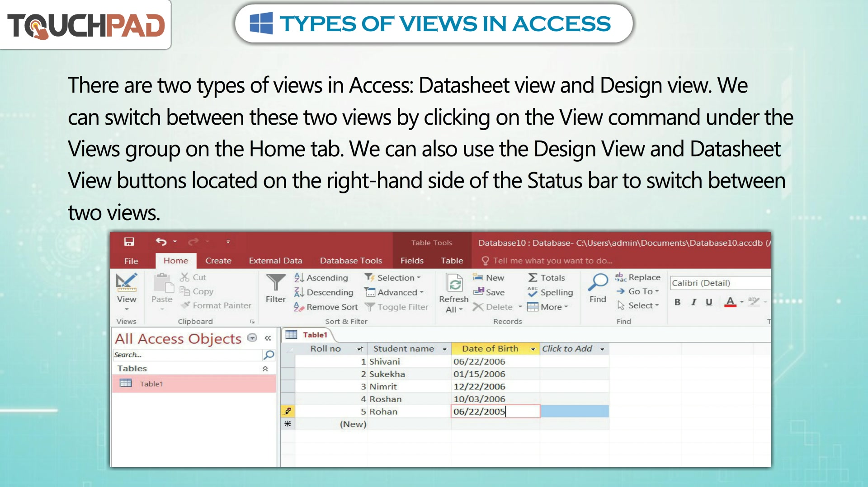
Task: Sort records Ascending
Action: 321,278
